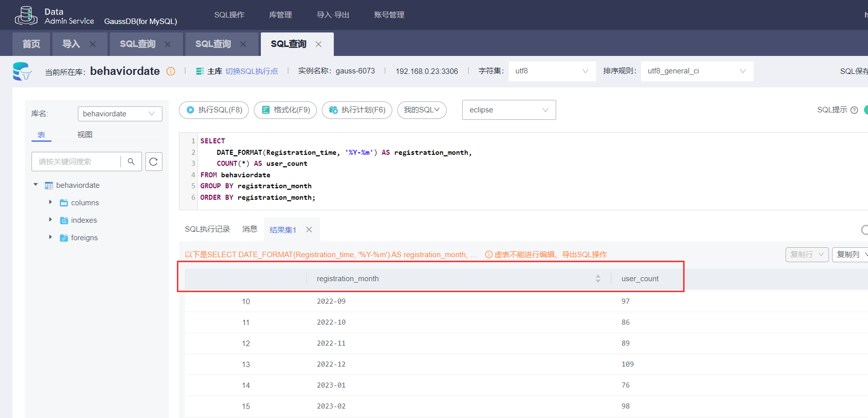Click the indexes folder icon

64,220
